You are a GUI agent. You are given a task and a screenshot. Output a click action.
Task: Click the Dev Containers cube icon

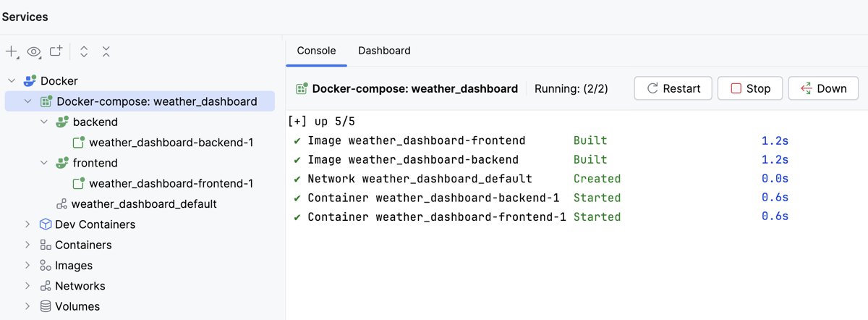[46, 224]
